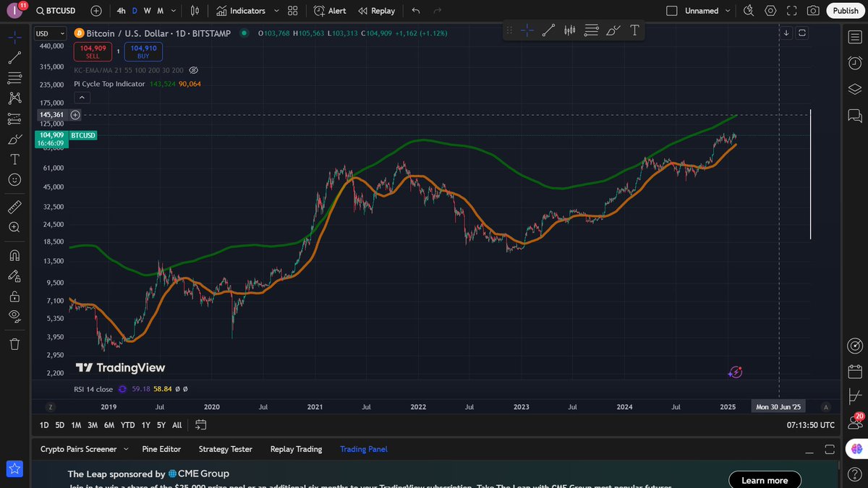Select the 5Y date range
This screenshot has width=868, height=488.
point(162,425)
